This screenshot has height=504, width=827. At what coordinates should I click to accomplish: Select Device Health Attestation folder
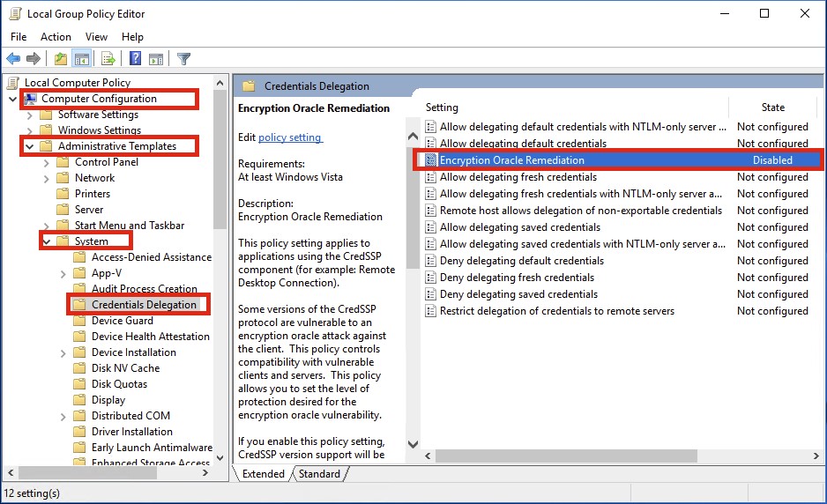(x=150, y=337)
